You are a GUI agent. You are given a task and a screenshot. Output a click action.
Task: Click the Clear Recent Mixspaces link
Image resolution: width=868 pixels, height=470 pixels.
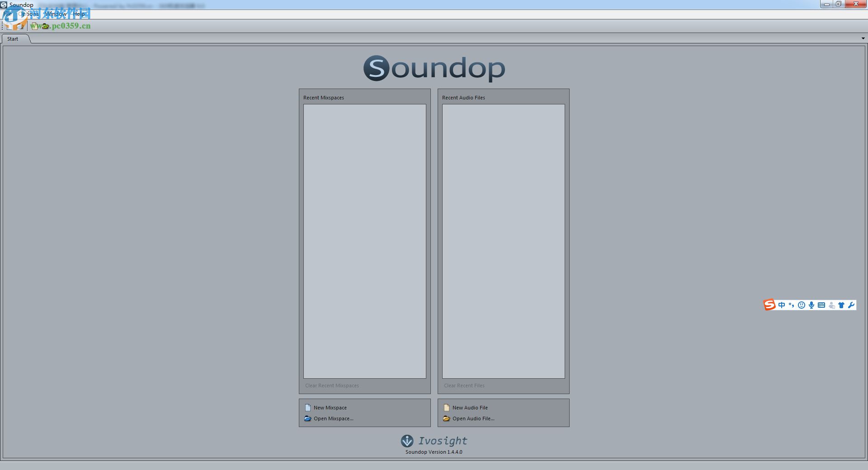click(332, 385)
